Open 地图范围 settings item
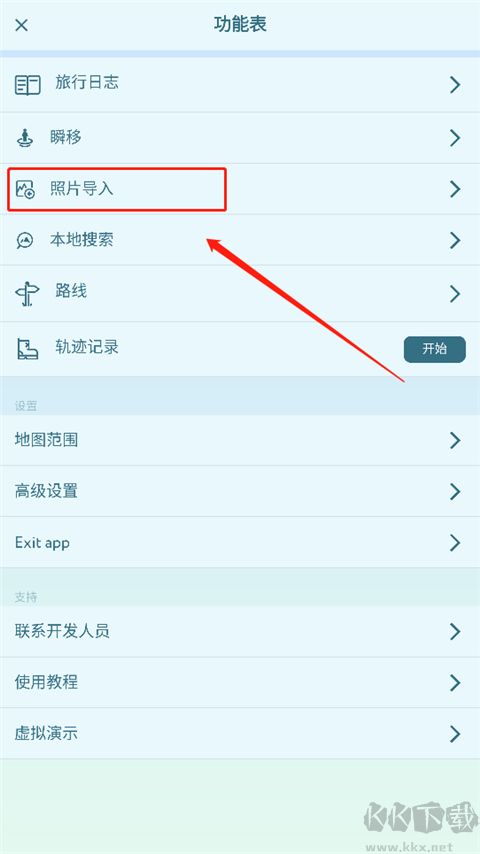The width and height of the screenshot is (480, 854). (x=240, y=440)
